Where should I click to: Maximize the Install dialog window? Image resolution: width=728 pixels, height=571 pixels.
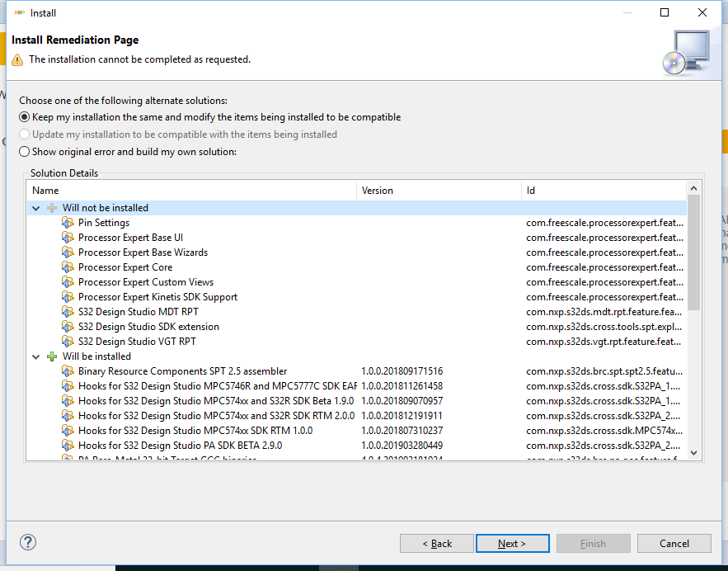click(x=665, y=12)
